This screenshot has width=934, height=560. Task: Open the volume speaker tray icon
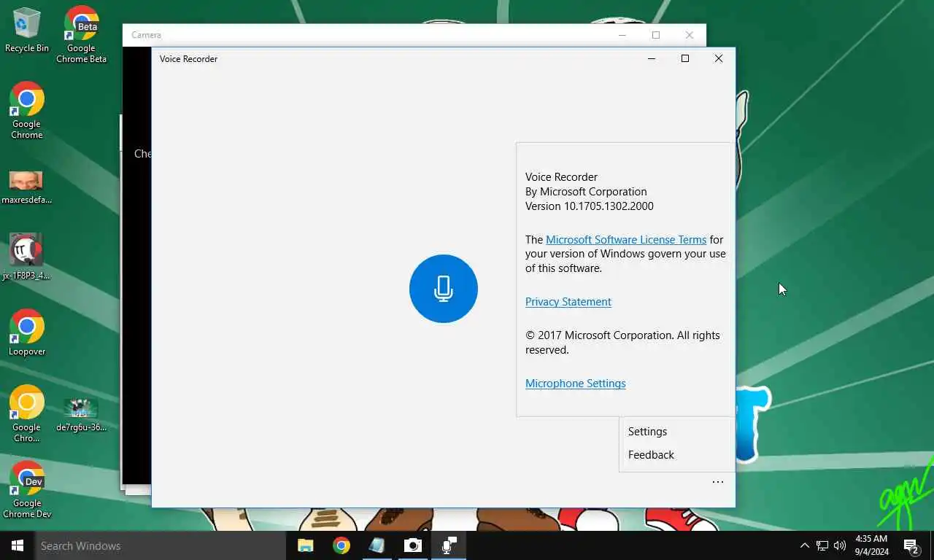coord(840,545)
